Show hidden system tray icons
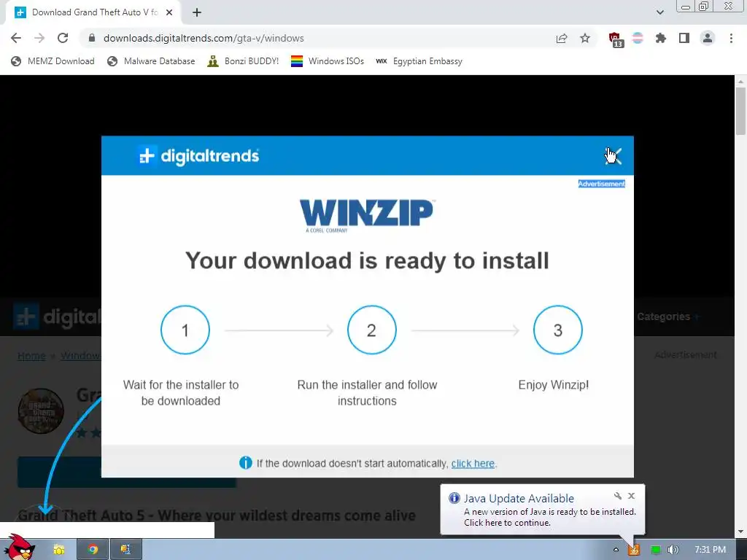This screenshot has height=560, width=747. click(616, 550)
